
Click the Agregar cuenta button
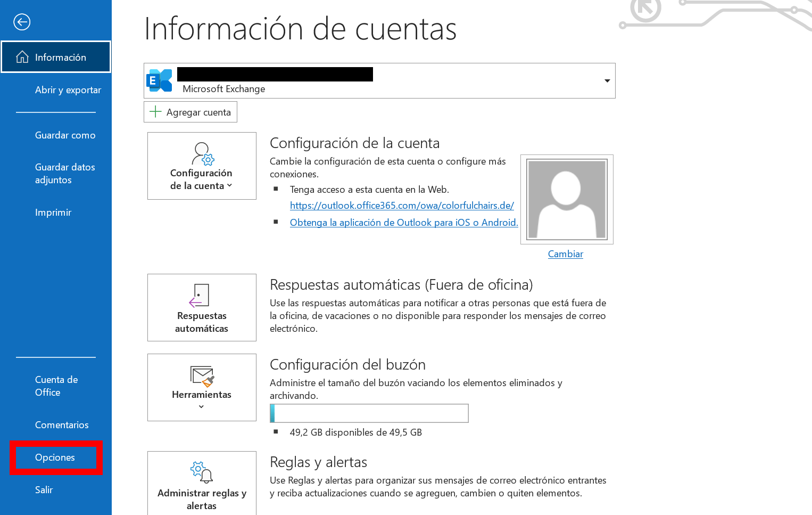point(190,112)
